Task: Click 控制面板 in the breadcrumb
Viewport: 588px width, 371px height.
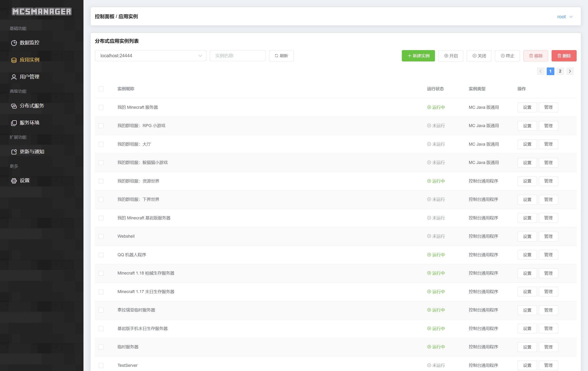Action: click(x=105, y=16)
